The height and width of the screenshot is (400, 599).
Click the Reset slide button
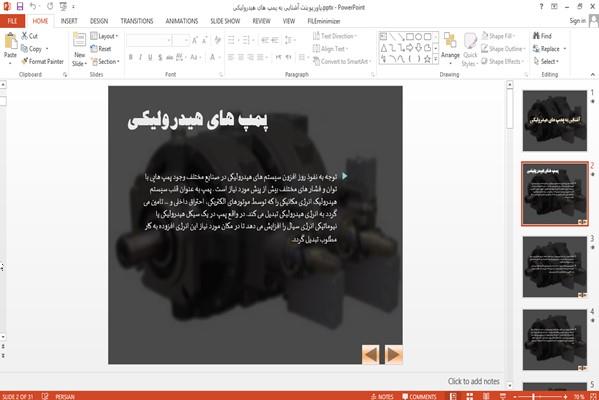[x=101, y=49]
